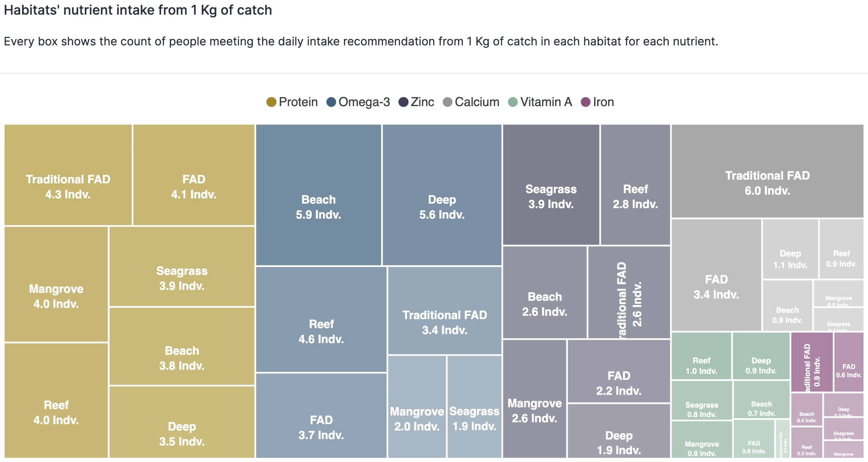Toggle the Protein legend marker
868x462 pixels.
tap(271, 102)
